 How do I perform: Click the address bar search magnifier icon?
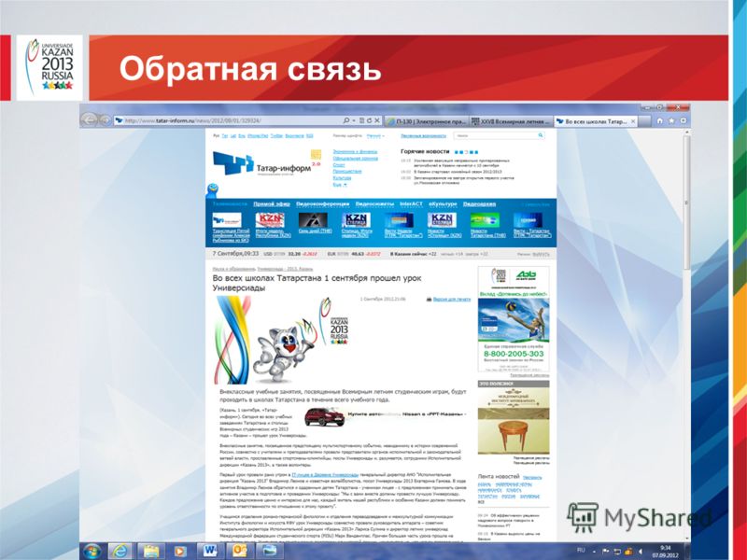tap(346, 121)
